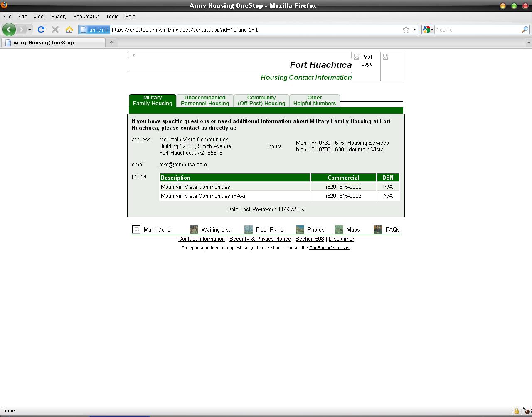This screenshot has width=532, height=417.
Task: Click the FAQs thumbnail icon
Action: point(378,229)
